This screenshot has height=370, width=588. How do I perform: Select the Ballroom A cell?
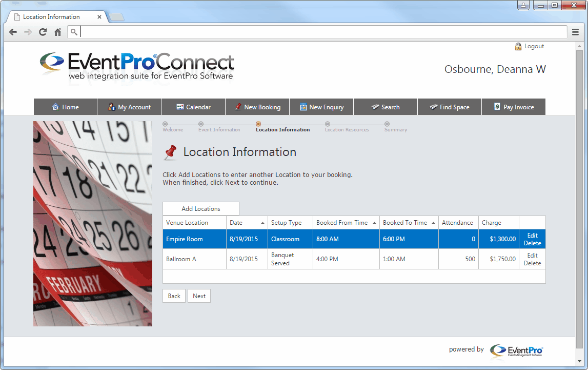click(195, 259)
